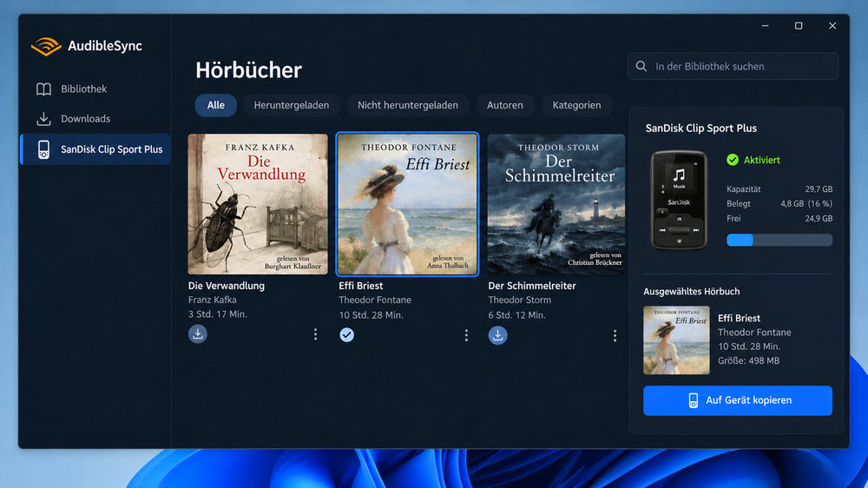Click author Franz Kafka under Die Verwandlung

coord(212,300)
